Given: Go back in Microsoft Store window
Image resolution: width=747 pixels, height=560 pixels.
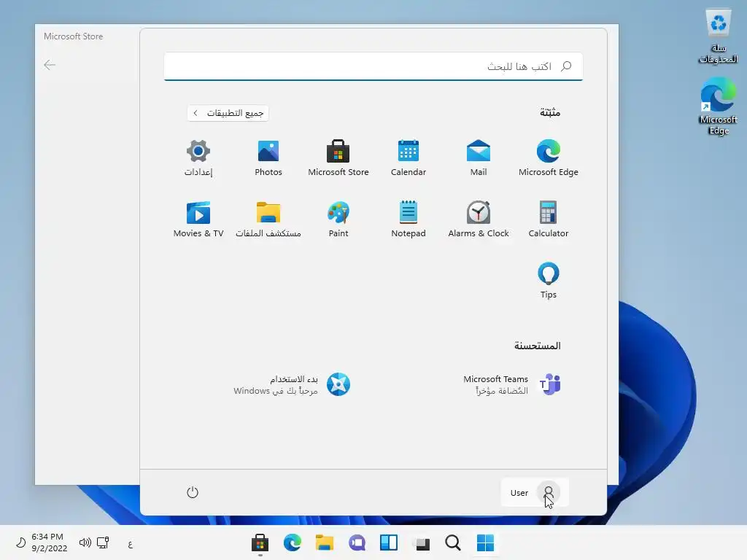Looking at the screenshot, I should [x=50, y=65].
